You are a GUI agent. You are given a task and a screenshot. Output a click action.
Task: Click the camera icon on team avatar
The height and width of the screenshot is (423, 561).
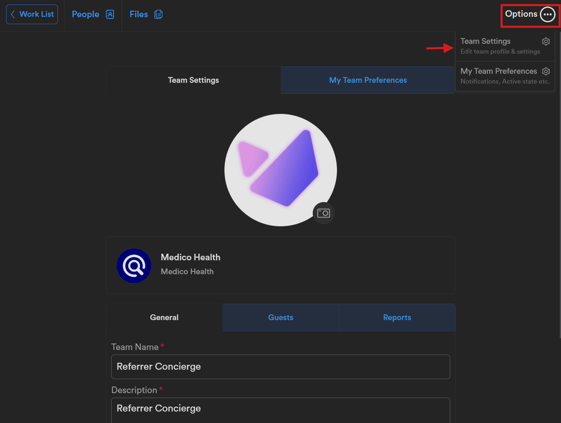click(323, 213)
